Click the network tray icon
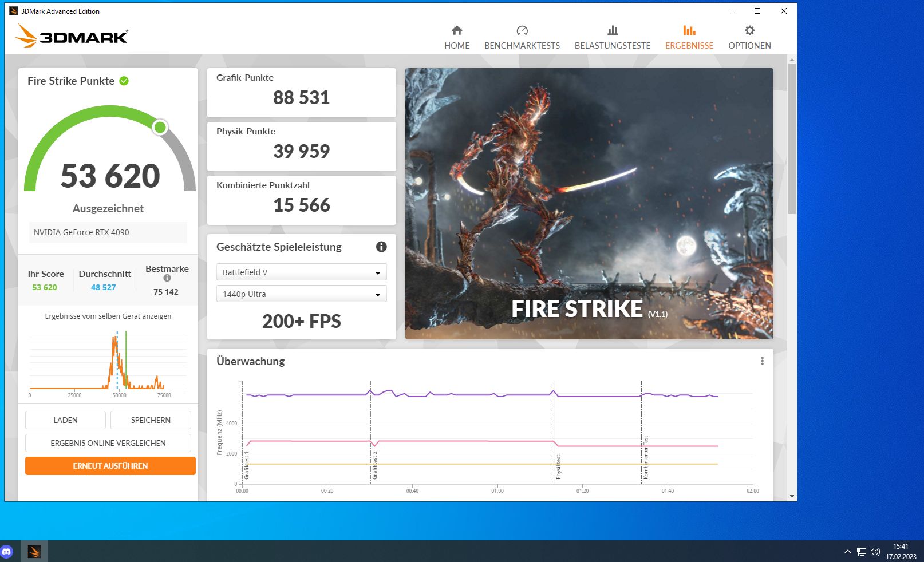924x562 pixels. [x=862, y=552]
